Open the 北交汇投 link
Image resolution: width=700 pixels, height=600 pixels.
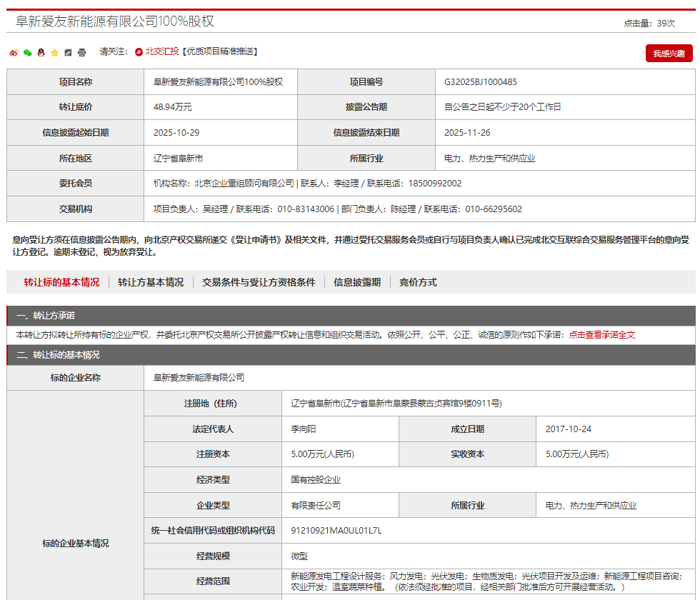(x=162, y=51)
